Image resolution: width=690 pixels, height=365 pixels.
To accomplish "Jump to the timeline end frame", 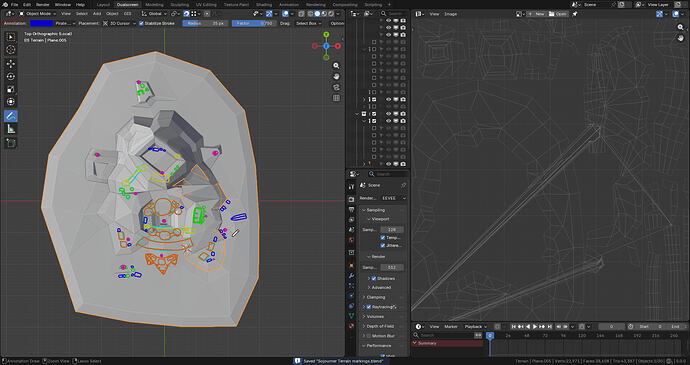I will pos(549,327).
